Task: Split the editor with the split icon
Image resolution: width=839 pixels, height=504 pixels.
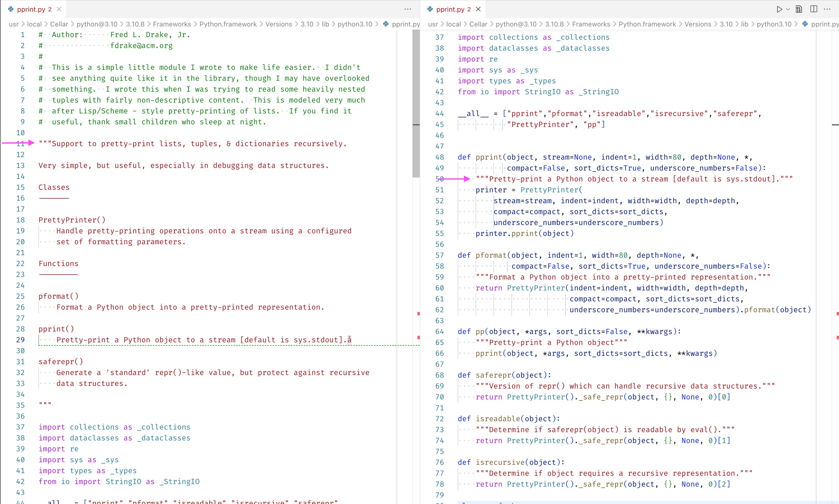Action: point(814,9)
